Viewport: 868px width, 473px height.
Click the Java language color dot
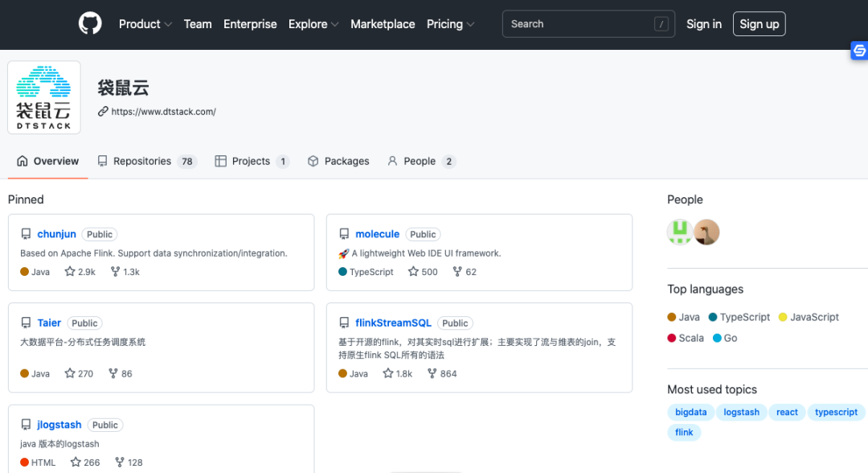click(x=672, y=317)
